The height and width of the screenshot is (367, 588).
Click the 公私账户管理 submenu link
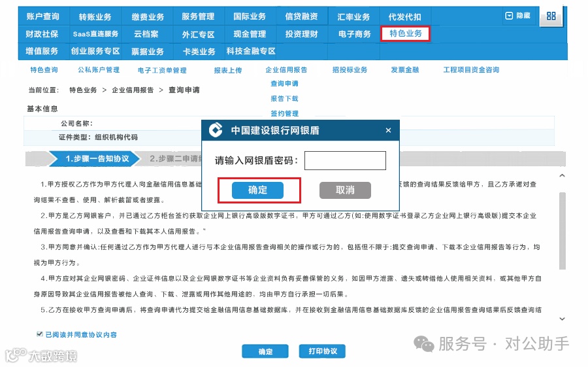click(x=99, y=70)
